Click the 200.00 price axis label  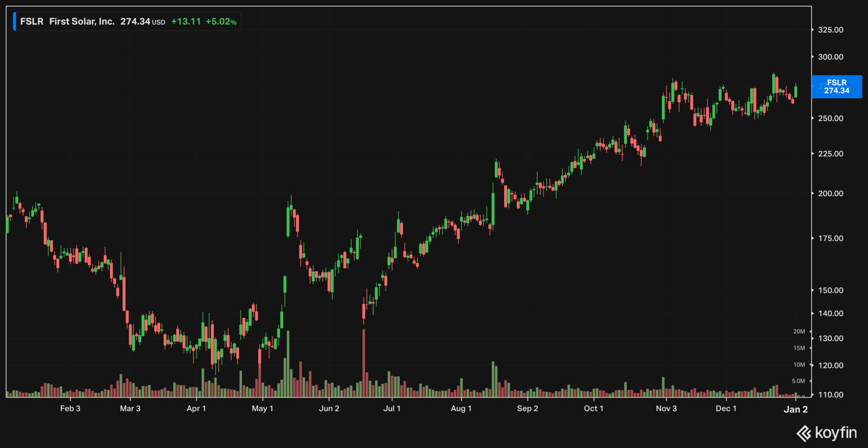[830, 193]
